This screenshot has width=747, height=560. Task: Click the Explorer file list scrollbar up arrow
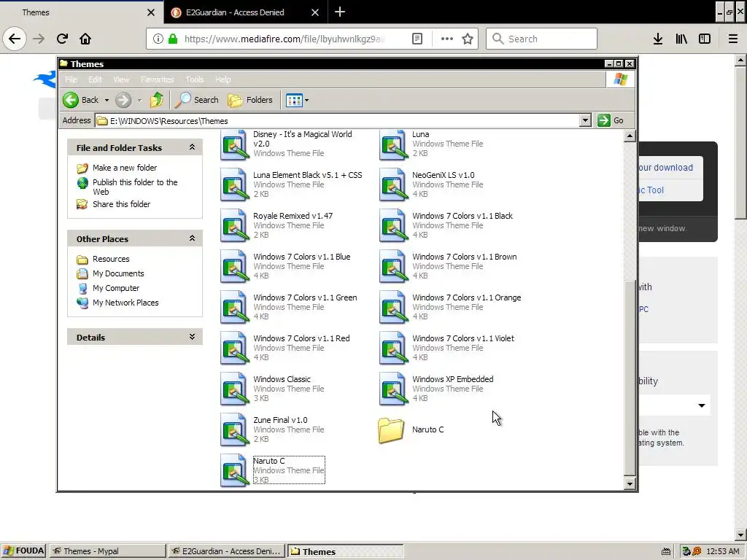(630, 136)
